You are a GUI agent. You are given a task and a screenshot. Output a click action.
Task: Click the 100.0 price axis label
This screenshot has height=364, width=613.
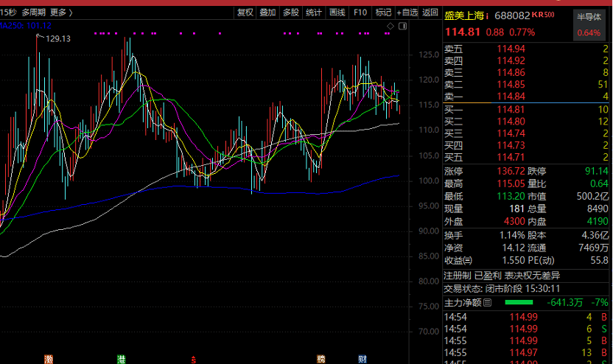(x=429, y=181)
